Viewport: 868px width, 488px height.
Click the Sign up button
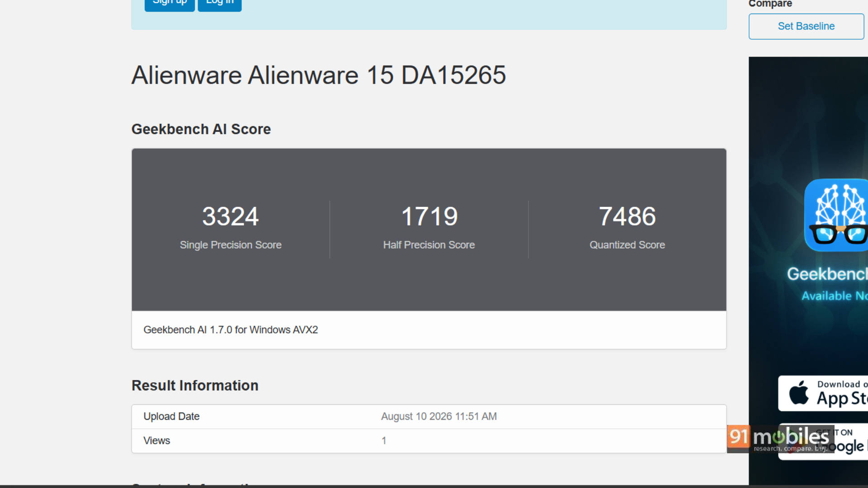click(x=170, y=4)
